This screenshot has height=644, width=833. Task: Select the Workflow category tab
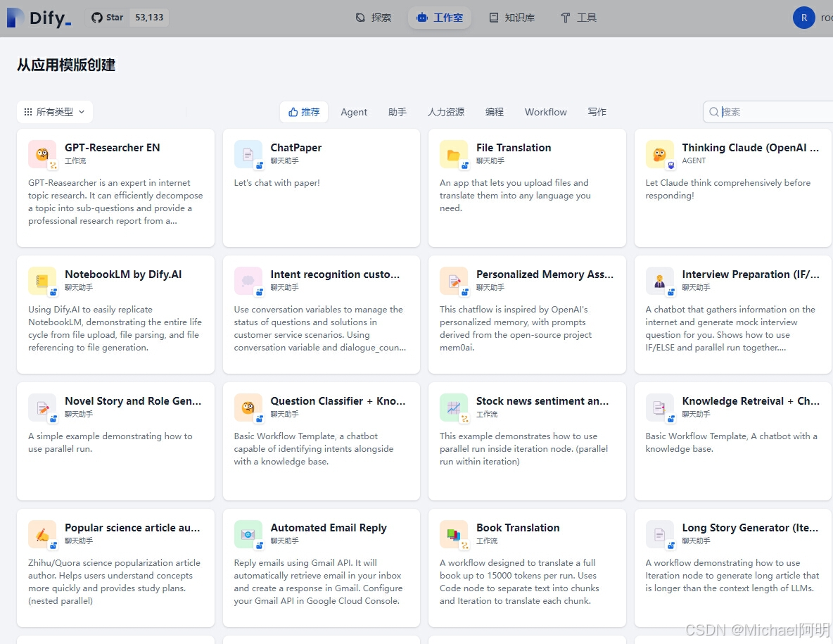click(x=545, y=112)
